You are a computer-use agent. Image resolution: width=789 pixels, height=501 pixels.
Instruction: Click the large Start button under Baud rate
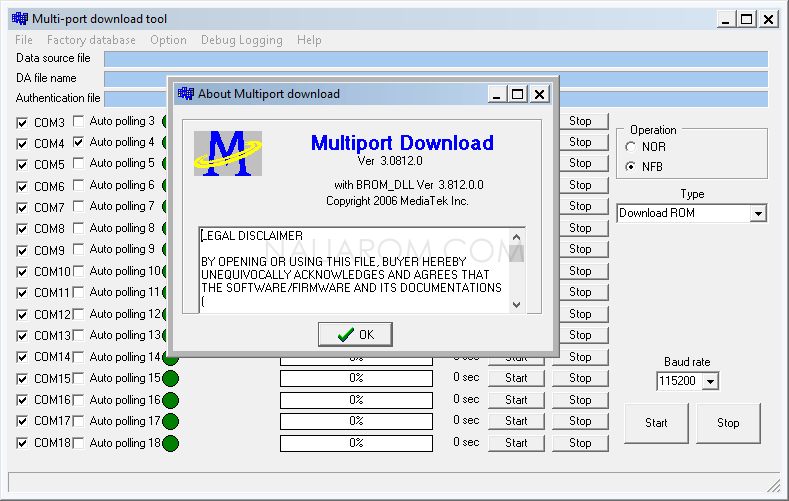point(656,423)
